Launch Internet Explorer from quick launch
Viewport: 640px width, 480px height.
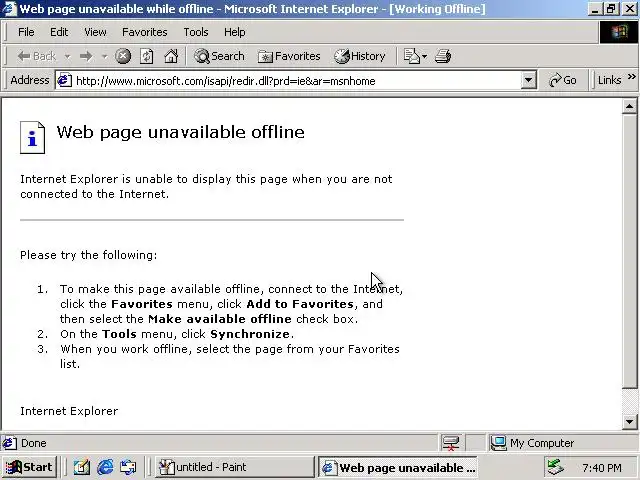105,467
